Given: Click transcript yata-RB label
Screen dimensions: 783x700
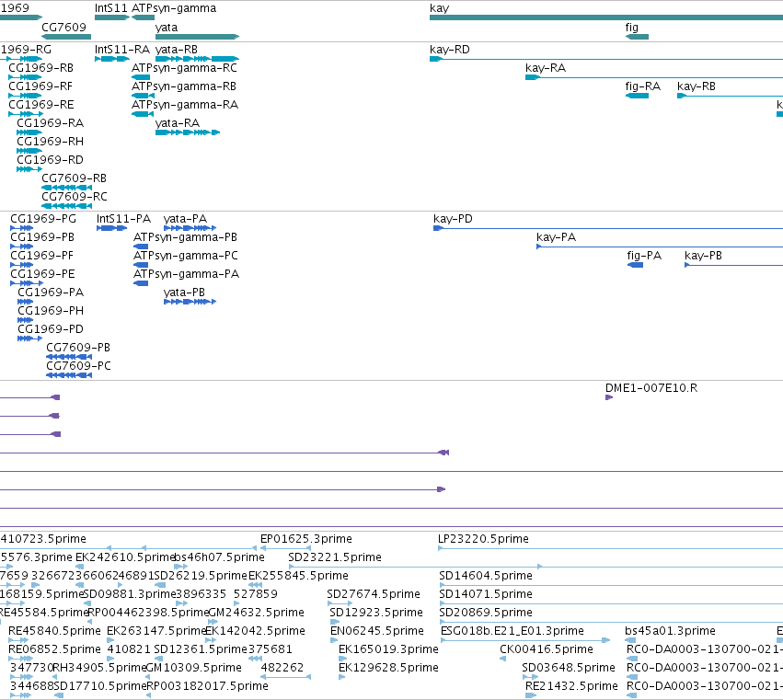Looking at the screenshot, I should [x=177, y=50].
